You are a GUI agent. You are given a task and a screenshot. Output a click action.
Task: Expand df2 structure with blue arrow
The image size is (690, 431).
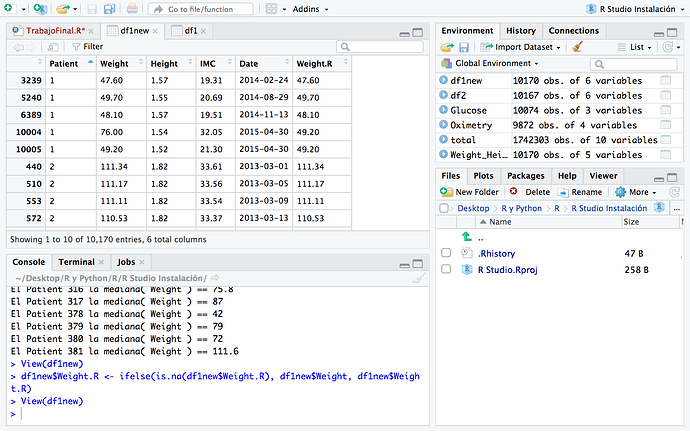pyautogui.click(x=443, y=95)
